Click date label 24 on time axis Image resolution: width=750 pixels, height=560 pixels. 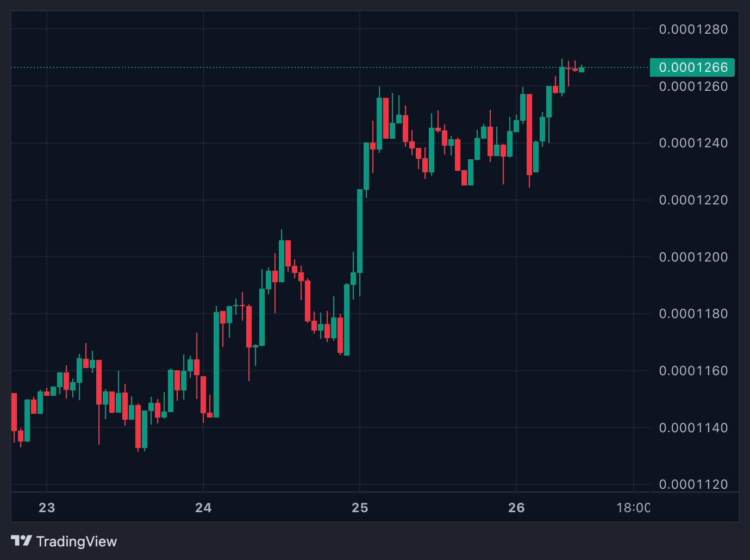pyautogui.click(x=203, y=508)
